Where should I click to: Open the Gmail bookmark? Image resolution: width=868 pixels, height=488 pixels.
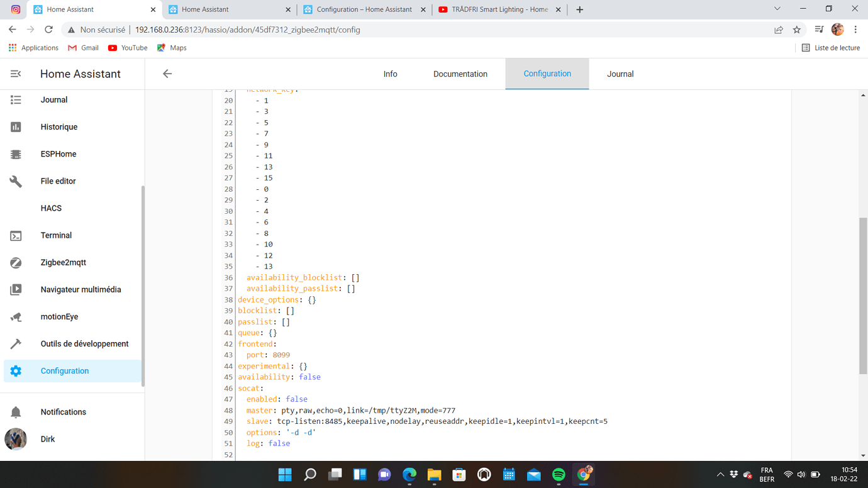(x=83, y=48)
